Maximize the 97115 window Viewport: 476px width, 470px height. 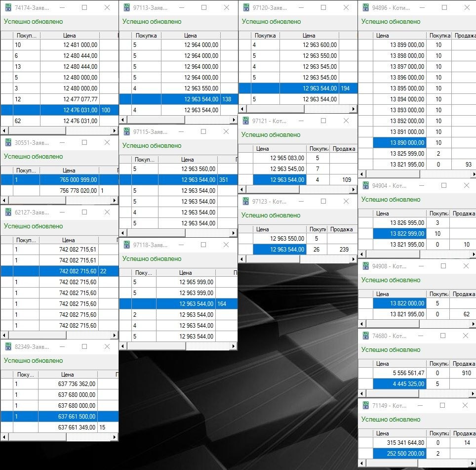tap(203, 131)
